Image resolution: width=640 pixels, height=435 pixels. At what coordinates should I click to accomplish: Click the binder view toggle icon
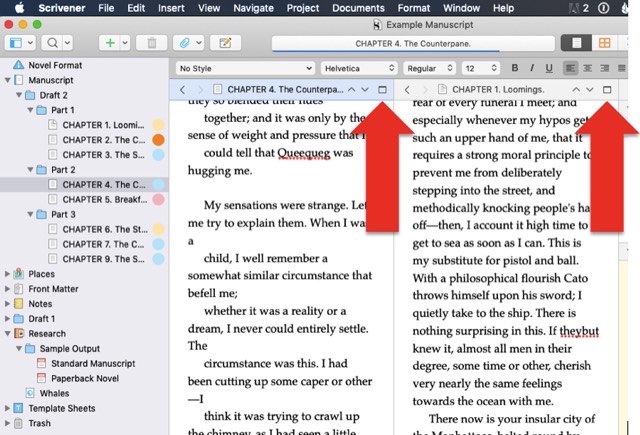[x=16, y=42]
